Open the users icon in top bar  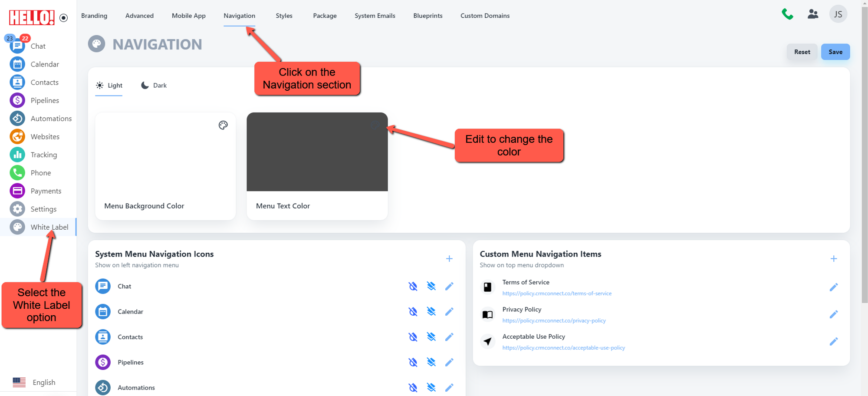(x=812, y=14)
